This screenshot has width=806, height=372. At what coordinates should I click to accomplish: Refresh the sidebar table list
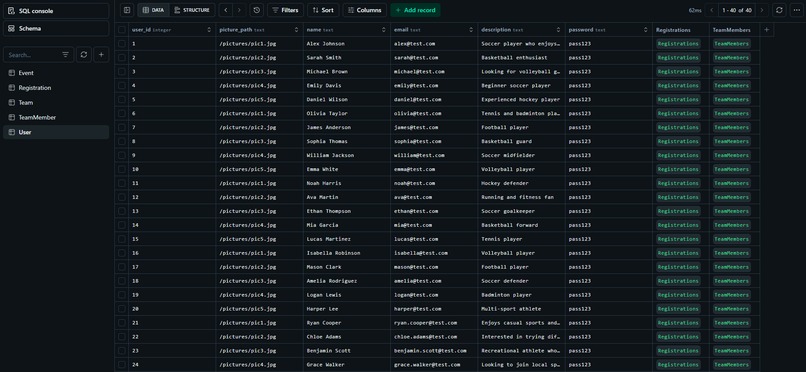84,54
